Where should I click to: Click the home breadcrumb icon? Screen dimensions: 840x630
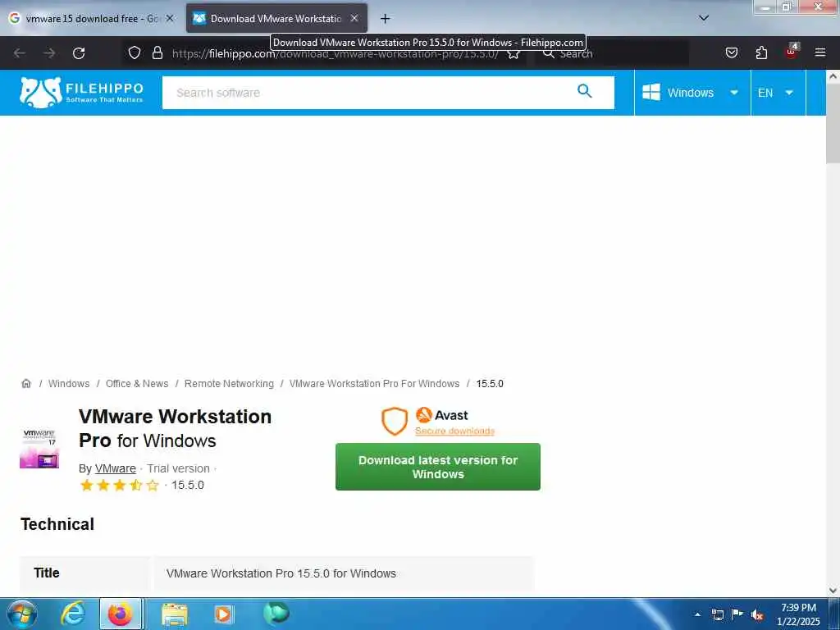click(25, 384)
